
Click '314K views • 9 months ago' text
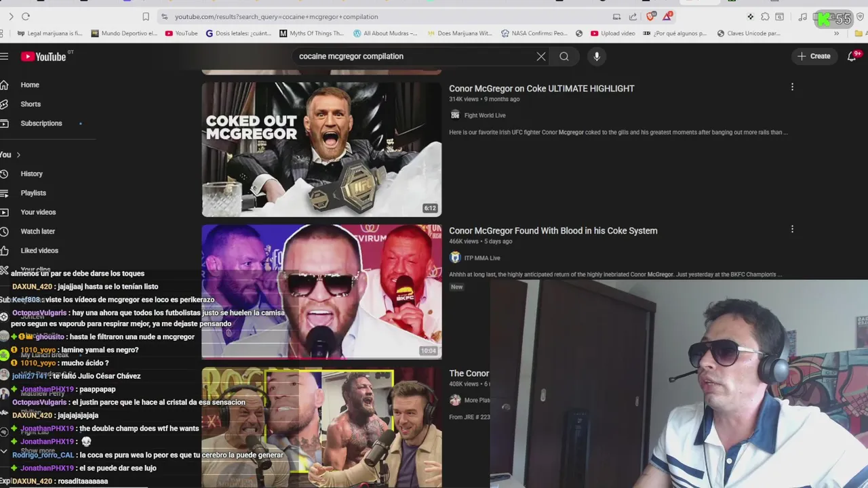[x=484, y=99]
